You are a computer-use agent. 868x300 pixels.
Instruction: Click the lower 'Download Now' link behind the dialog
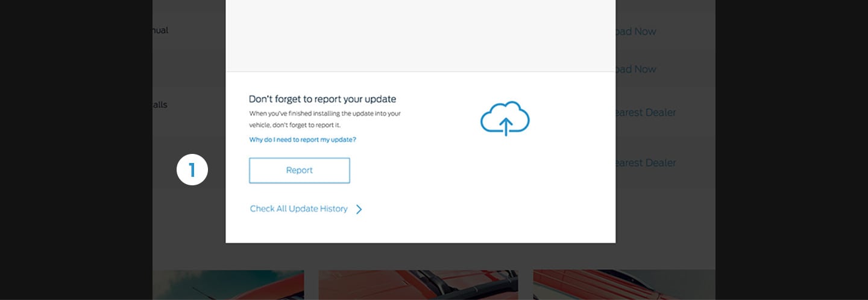[636, 69]
